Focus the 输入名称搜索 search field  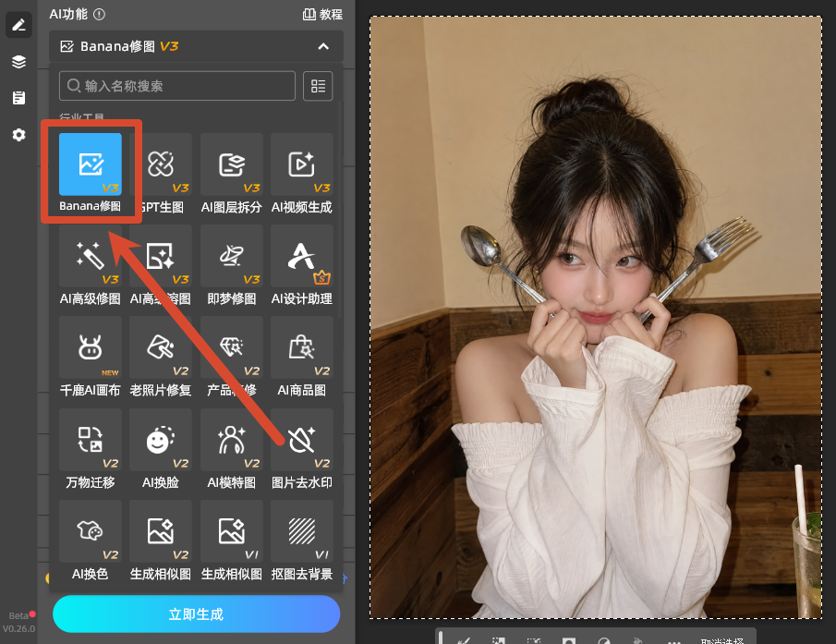(177, 86)
